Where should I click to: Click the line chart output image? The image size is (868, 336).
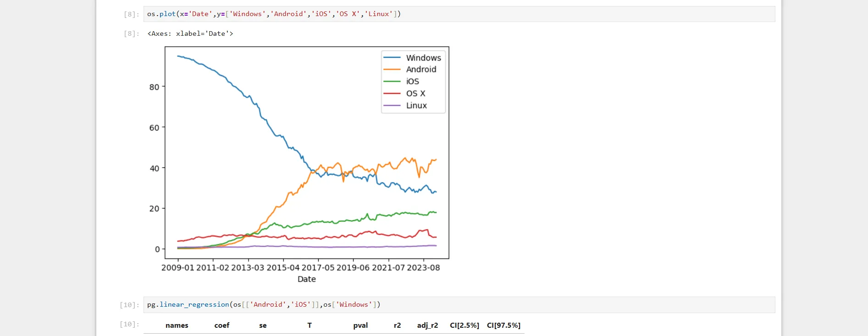[x=299, y=165]
